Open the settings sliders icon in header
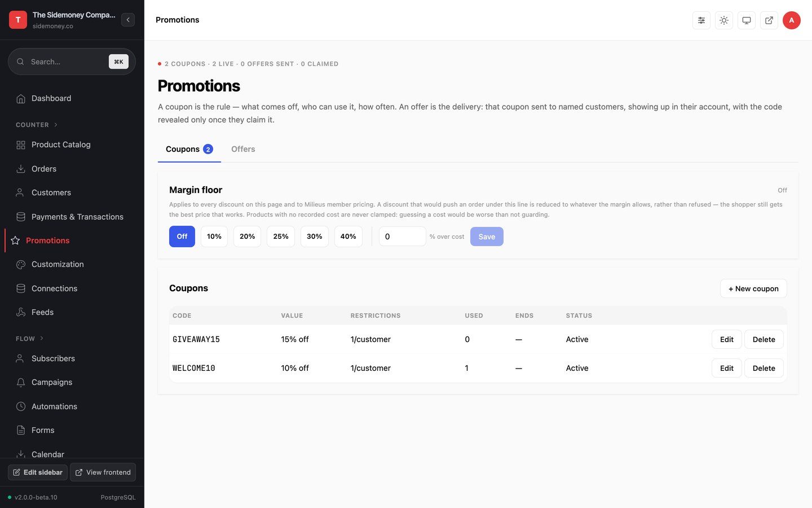This screenshot has width=812, height=508. click(x=701, y=20)
